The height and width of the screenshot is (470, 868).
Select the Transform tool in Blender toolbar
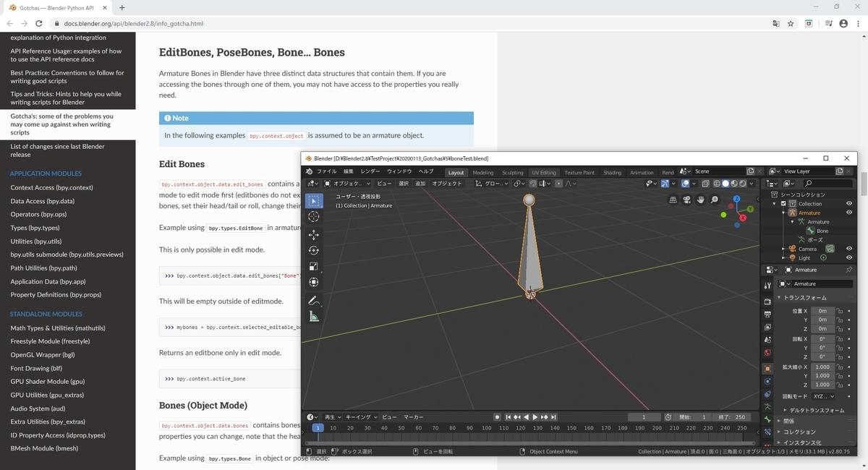[313, 282]
